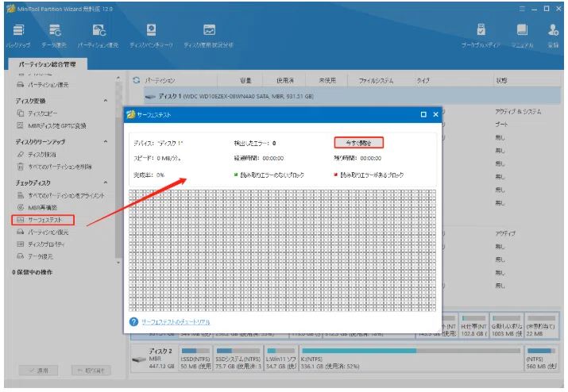
Task: Click the アクティブ & システム status cell
Action: point(518,111)
